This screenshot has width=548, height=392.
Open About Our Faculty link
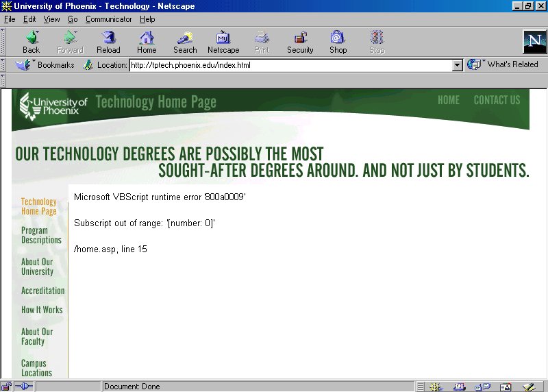37,336
